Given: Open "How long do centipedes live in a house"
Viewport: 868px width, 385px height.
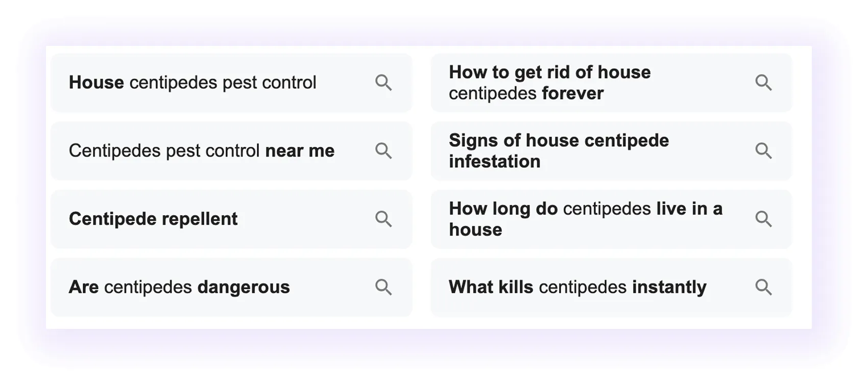Looking at the screenshot, I should coord(586,219).
